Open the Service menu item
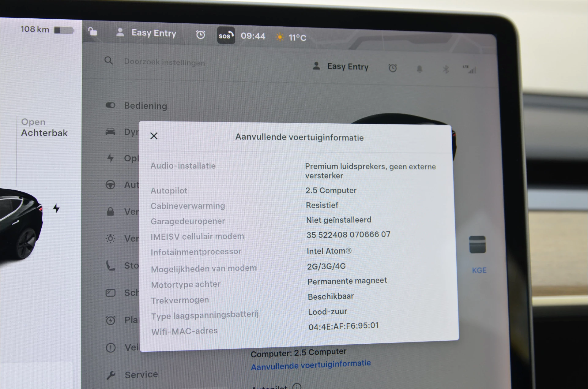The height and width of the screenshot is (389, 588). [x=141, y=374]
